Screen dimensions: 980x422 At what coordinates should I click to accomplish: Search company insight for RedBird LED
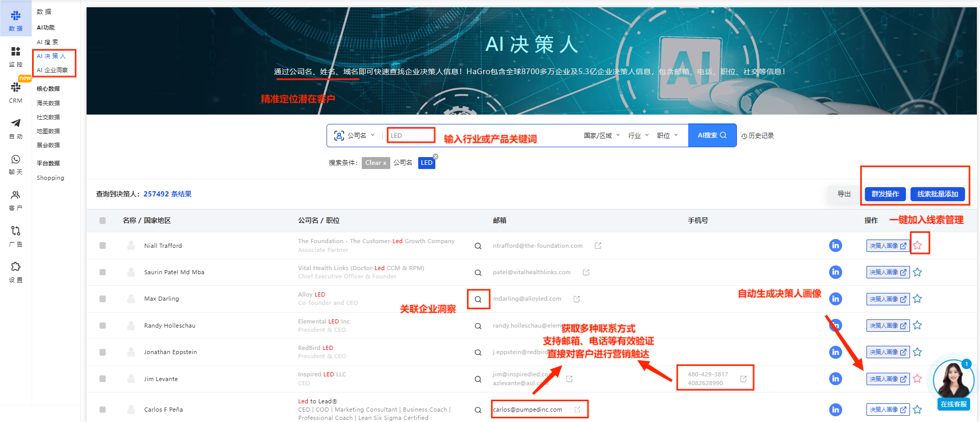point(478,353)
